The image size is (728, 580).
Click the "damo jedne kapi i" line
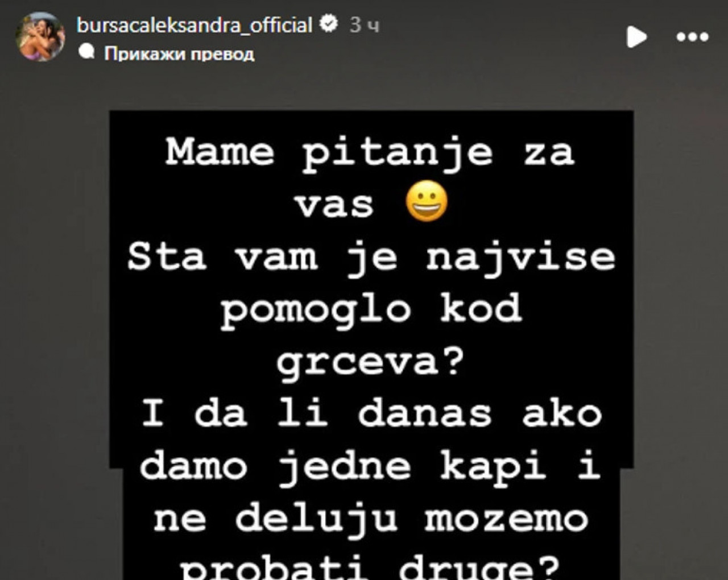(x=371, y=467)
